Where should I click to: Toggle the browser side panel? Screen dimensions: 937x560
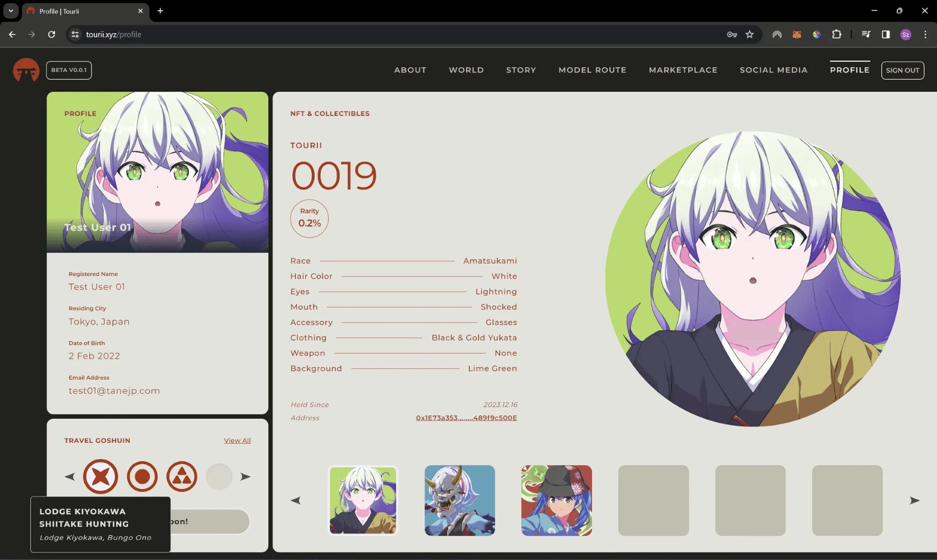[886, 34]
